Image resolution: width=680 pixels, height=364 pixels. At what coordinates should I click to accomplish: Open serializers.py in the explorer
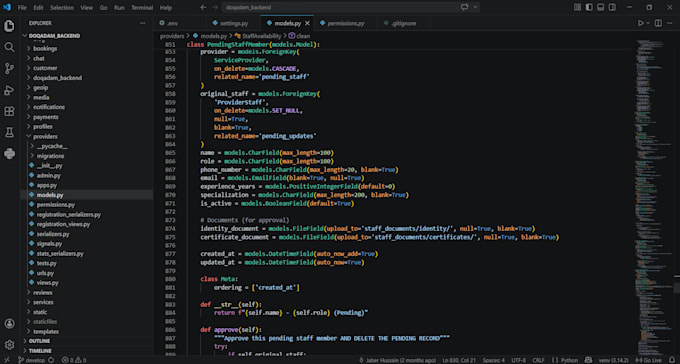coord(53,234)
